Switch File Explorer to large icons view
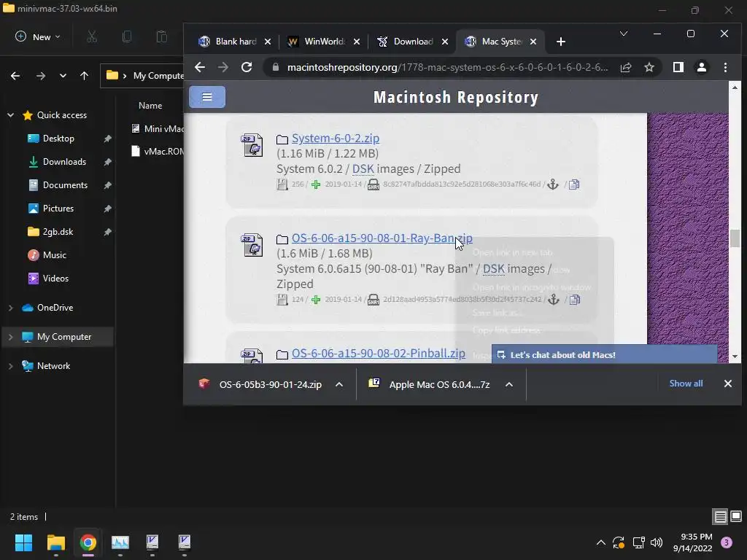Viewport: 747px width, 560px height. pyautogui.click(x=736, y=516)
